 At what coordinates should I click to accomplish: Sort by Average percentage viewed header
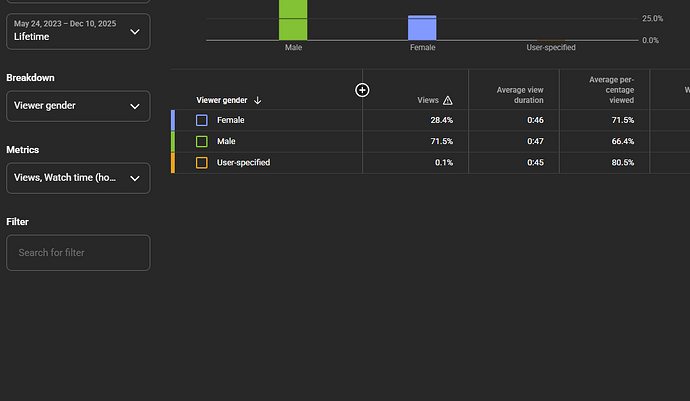click(x=611, y=90)
